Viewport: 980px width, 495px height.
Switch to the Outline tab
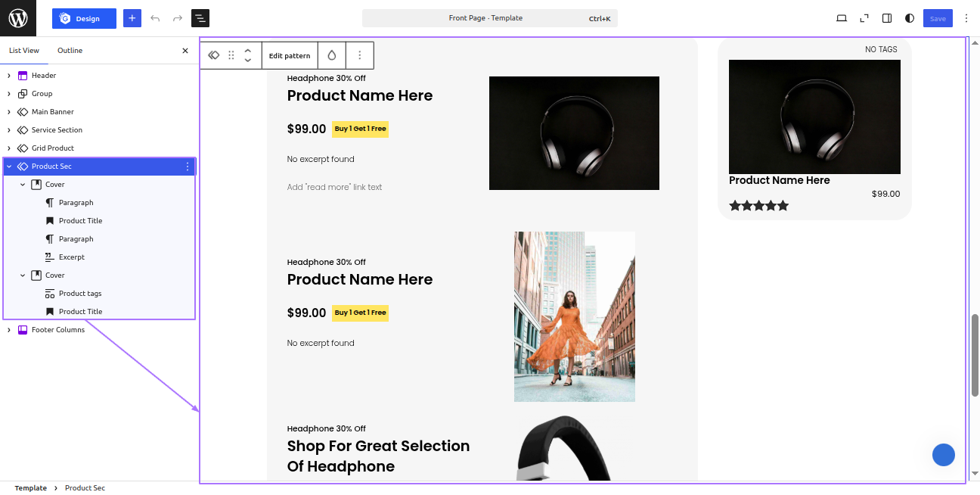point(70,51)
